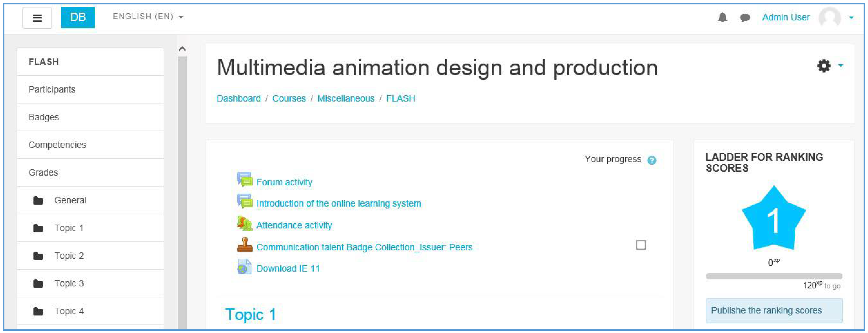The height and width of the screenshot is (333, 868).
Task: Click the Introduction forum icon
Action: (x=245, y=201)
